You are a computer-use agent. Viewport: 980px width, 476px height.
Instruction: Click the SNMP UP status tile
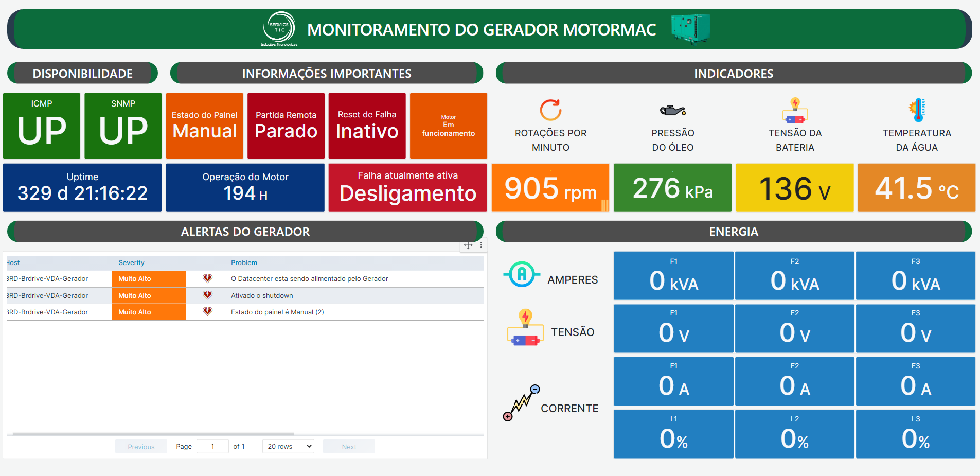tap(123, 126)
